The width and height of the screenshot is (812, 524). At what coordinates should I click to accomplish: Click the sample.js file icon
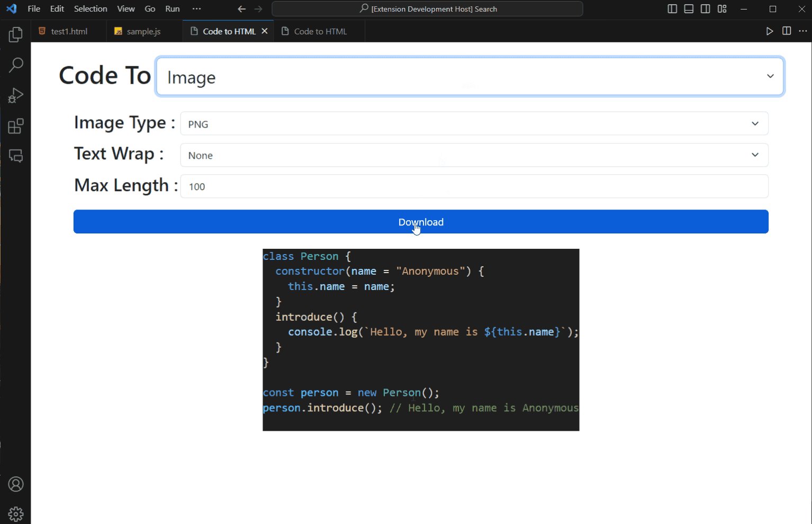tap(118, 31)
